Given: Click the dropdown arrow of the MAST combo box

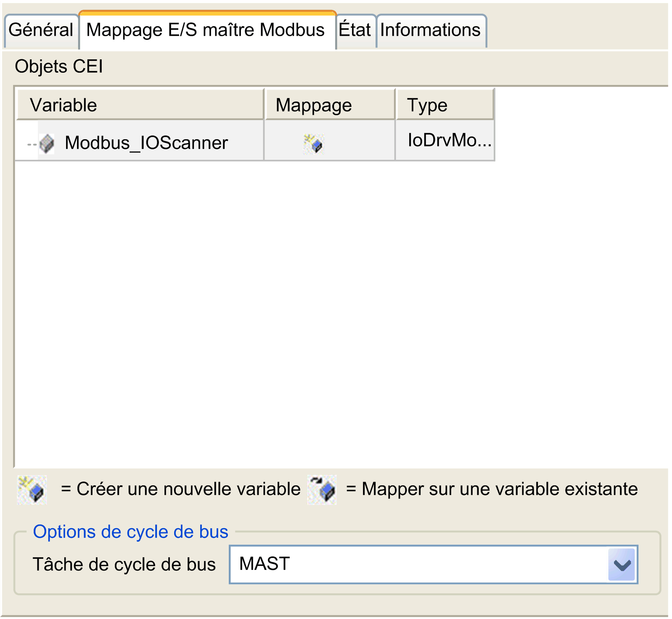Looking at the screenshot, I should click(x=622, y=565).
